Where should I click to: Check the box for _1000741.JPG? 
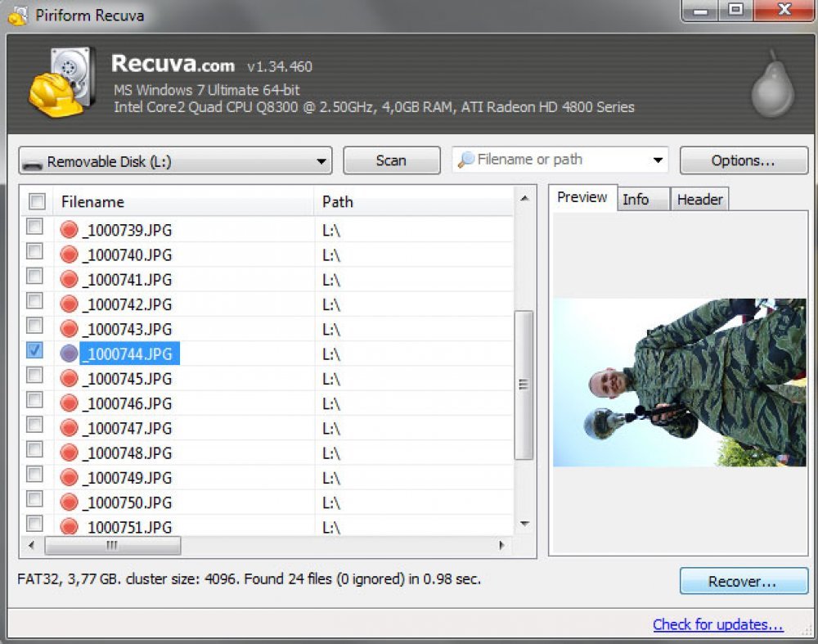[34, 276]
